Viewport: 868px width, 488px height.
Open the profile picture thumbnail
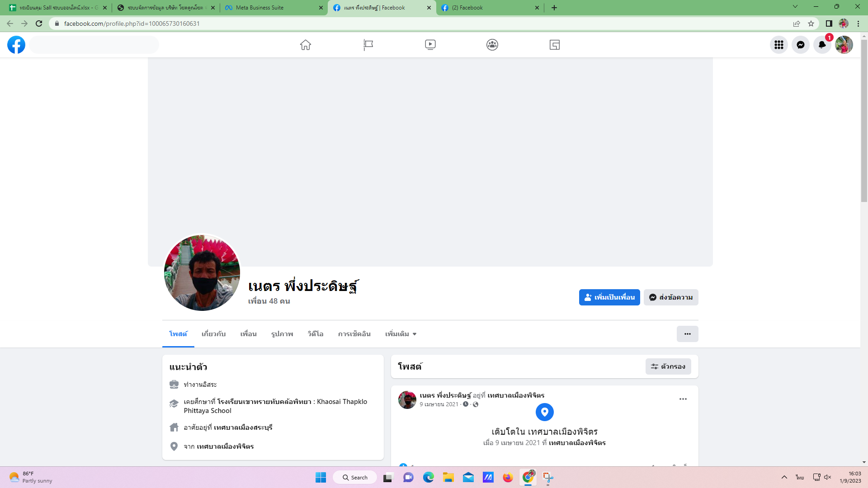click(202, 272)
